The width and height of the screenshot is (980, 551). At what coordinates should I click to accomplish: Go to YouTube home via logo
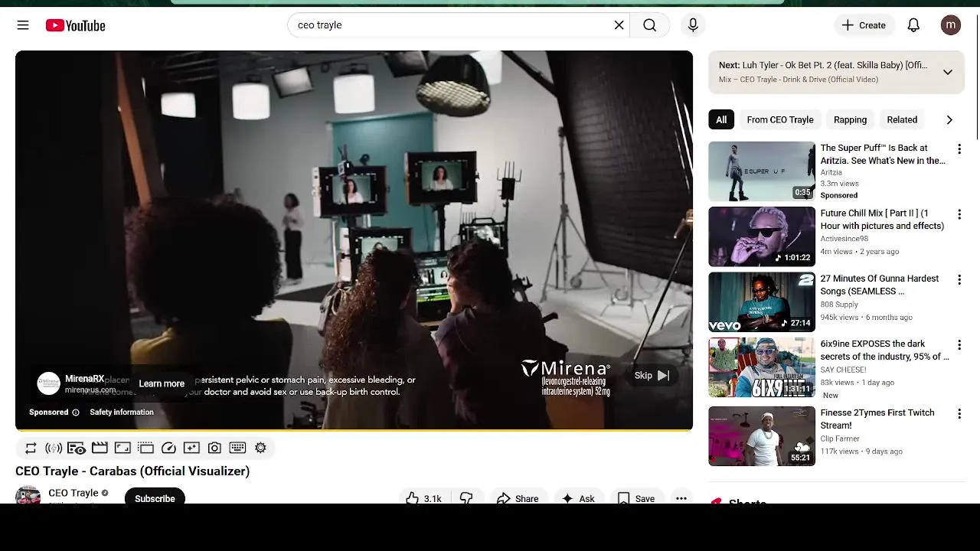click(x=75, y=25)
